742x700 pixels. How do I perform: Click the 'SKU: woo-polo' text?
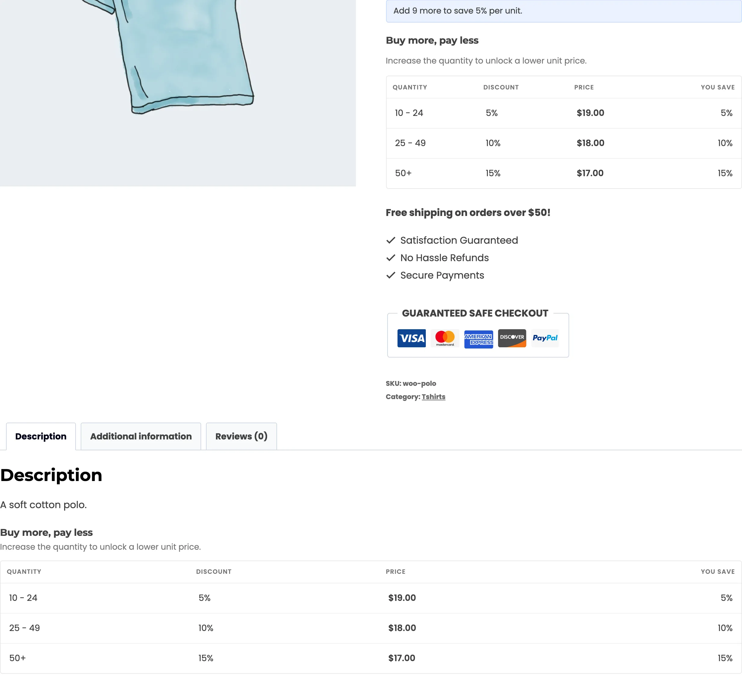click(x=410, y=384)
